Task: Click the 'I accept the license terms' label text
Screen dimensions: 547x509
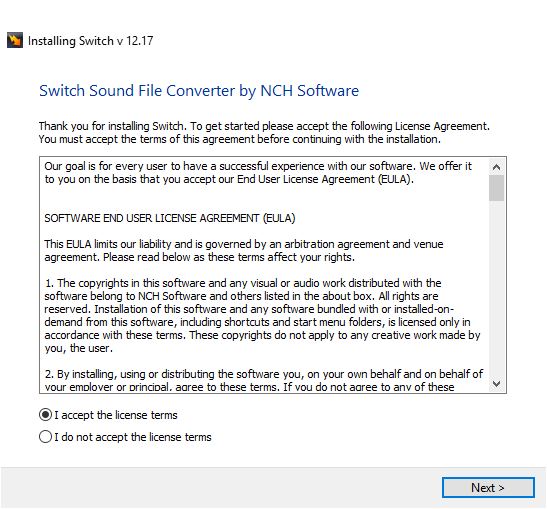Action: point(116,415)
